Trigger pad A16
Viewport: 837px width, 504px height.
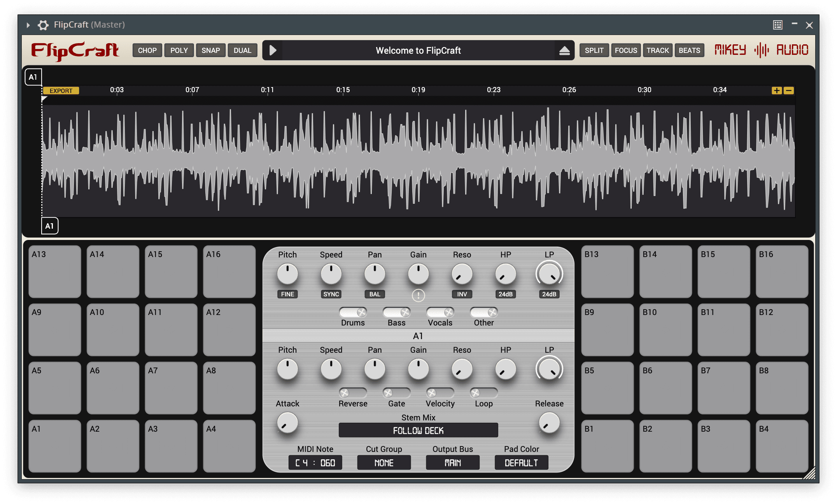click(229, 271)
